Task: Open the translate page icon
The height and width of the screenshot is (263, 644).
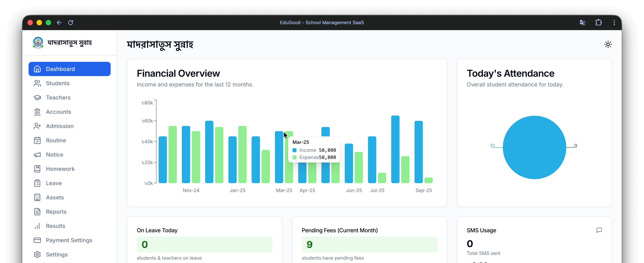Action: 582,23
